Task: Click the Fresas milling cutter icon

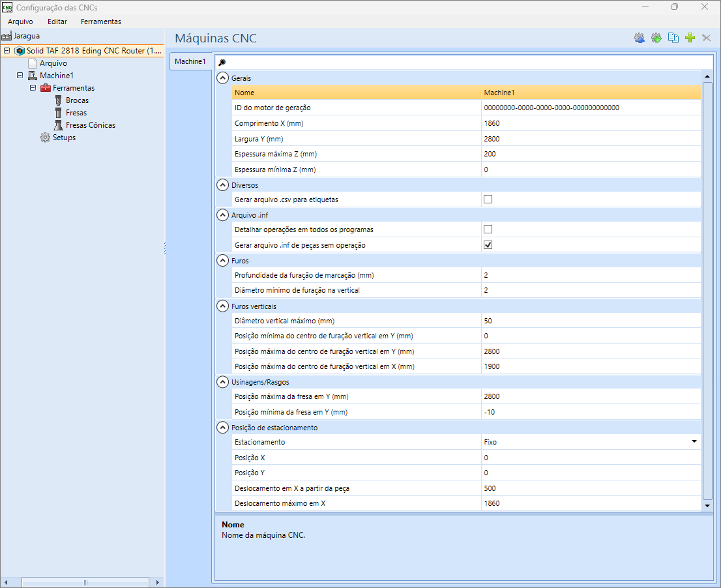Action: (x=59, y=113)
